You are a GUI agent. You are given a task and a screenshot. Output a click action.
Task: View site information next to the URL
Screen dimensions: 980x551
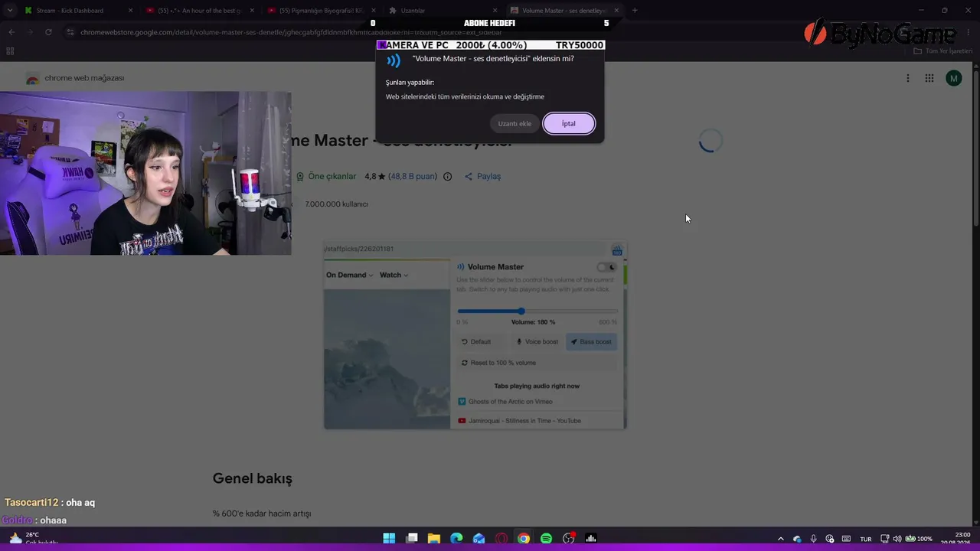click(x=70, y=32)
